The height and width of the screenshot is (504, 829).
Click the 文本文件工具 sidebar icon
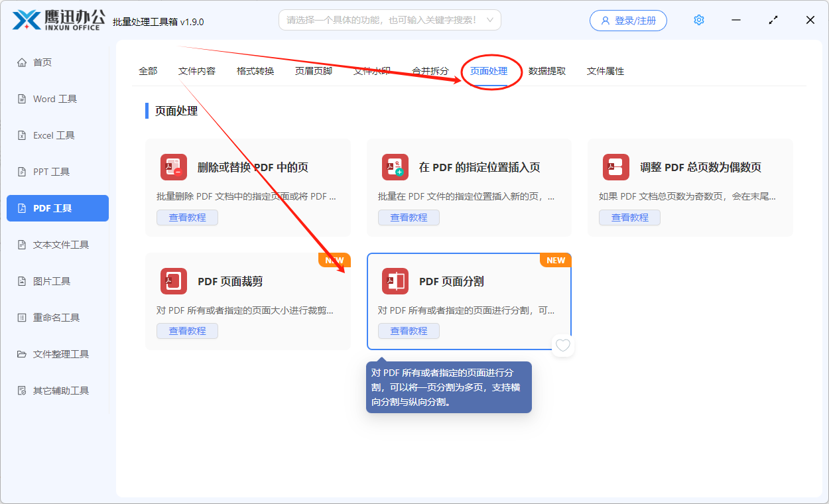tap(21, 245)
